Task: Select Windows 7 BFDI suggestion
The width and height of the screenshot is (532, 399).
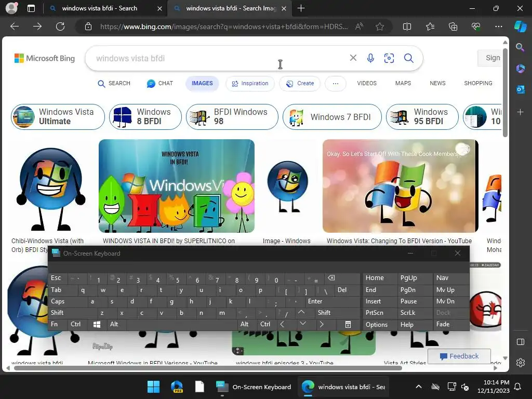Action: (332, 117)
